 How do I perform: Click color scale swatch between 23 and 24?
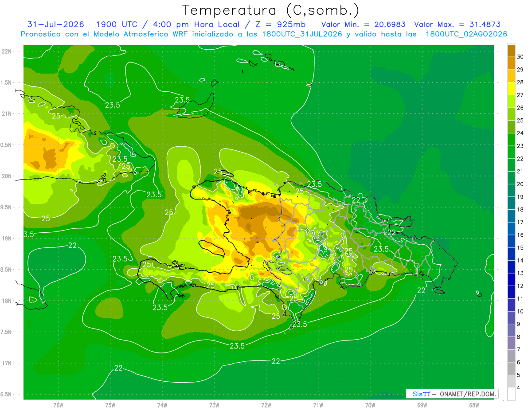(511, 140)
